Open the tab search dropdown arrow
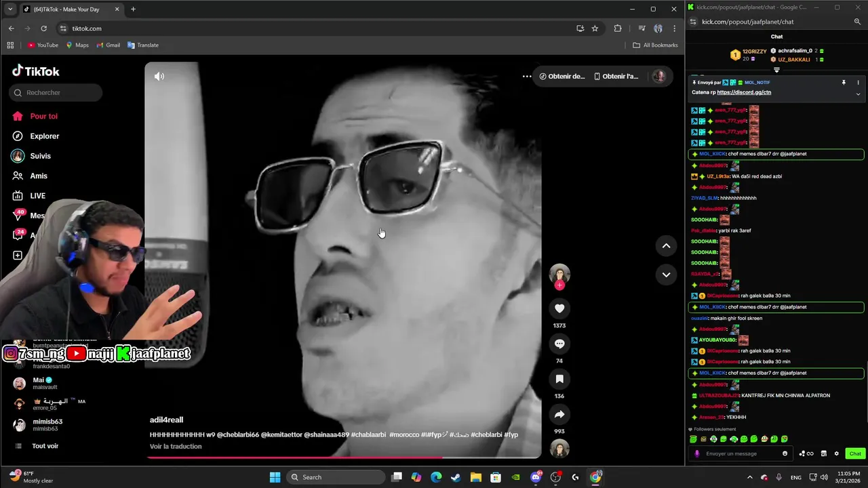Viewport: 868px width, 488px height. [9, 9]
